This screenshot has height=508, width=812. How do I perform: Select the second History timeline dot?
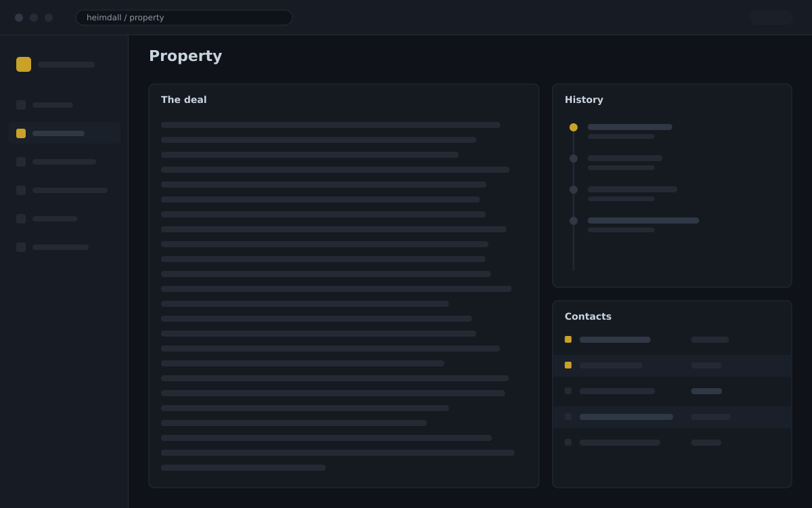(573, 158)
